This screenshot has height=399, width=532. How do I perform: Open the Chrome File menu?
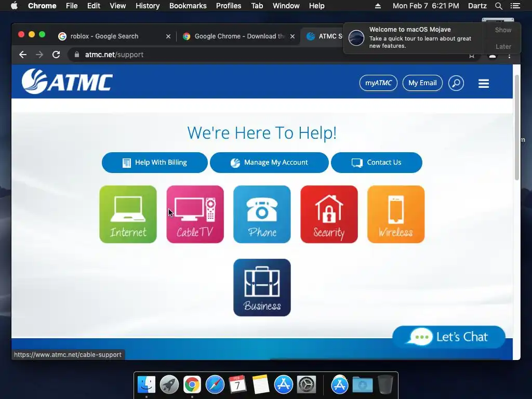pos(72,6)
